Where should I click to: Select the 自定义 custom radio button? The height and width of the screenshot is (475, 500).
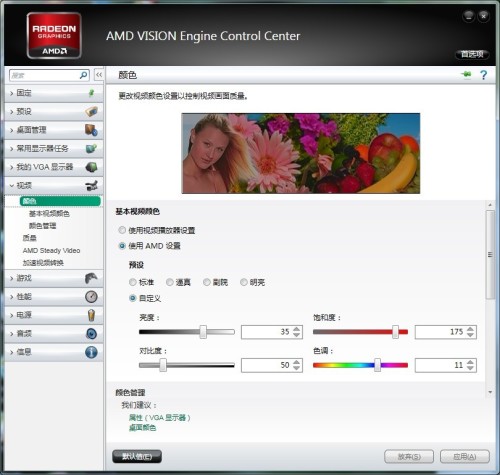[x=133, y=298]
